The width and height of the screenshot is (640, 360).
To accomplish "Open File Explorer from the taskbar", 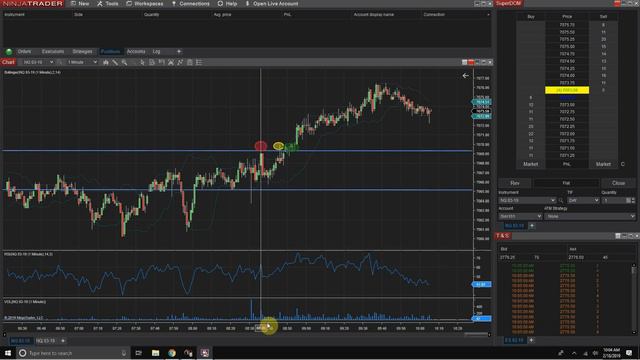I will click(156, 353).
